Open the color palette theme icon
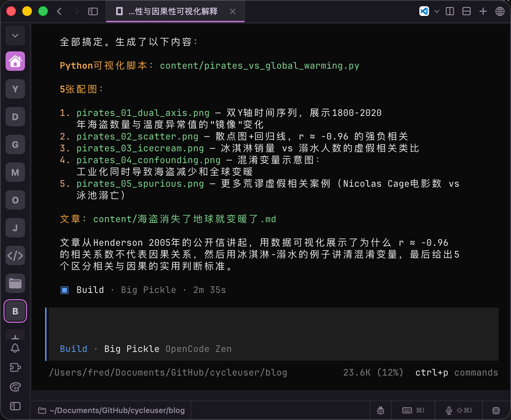511x420 pixels. (x=15, y=387)
